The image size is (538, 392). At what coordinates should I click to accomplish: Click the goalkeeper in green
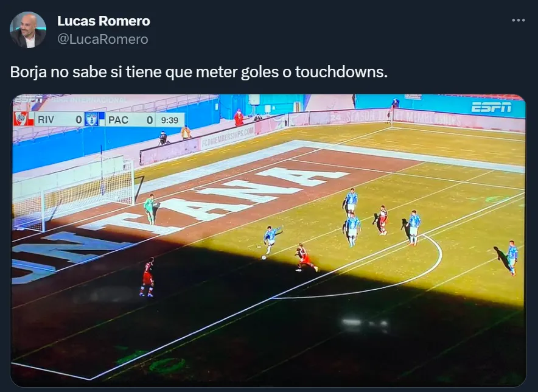point(150,209)
